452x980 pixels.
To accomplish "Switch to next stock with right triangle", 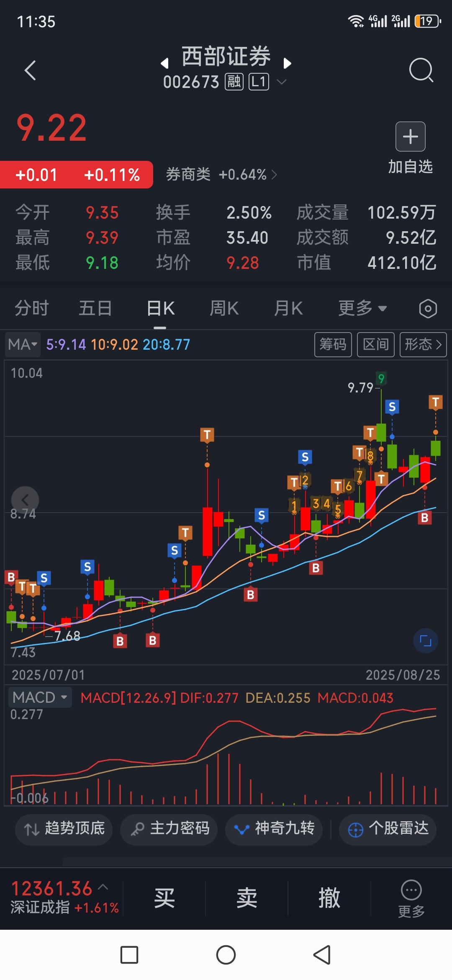I will (287, 63).
